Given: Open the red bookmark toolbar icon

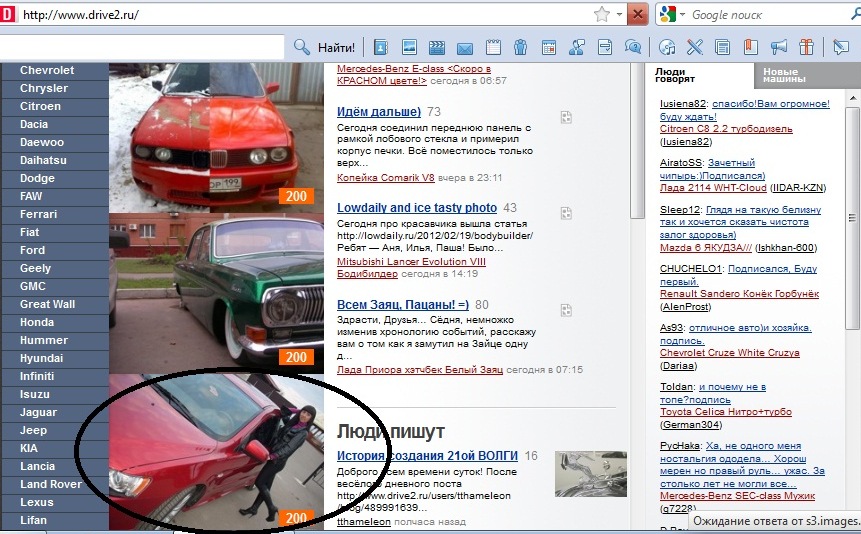Looking at the screenshot, I should coord(751,47).
